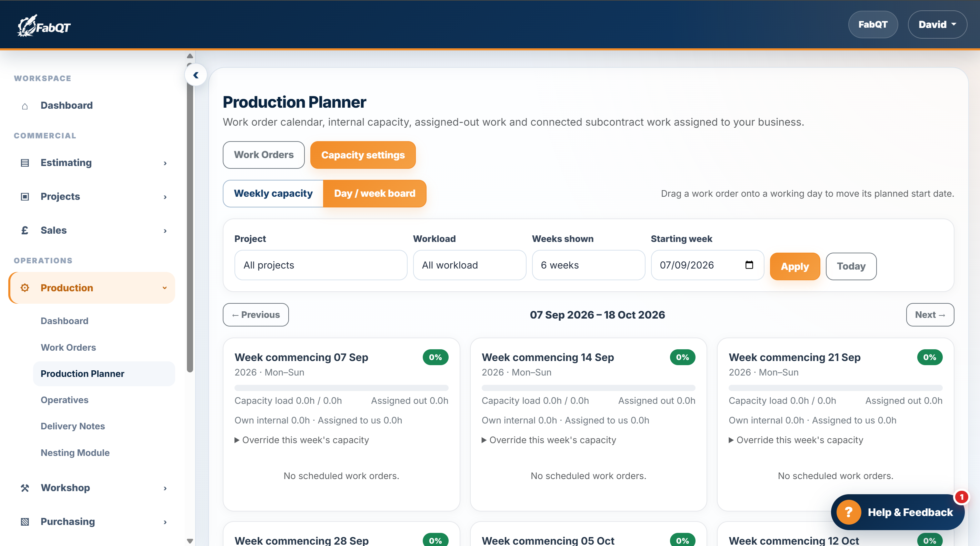Switch to Weekly capacity view
Viewport: 980px width, 546px height.
tap(273, 193)
